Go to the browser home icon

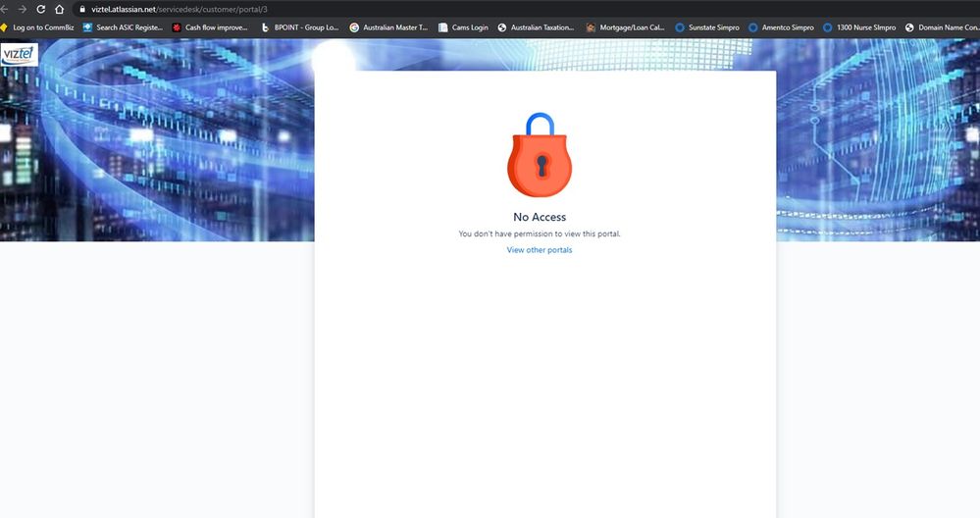(60, 10)
